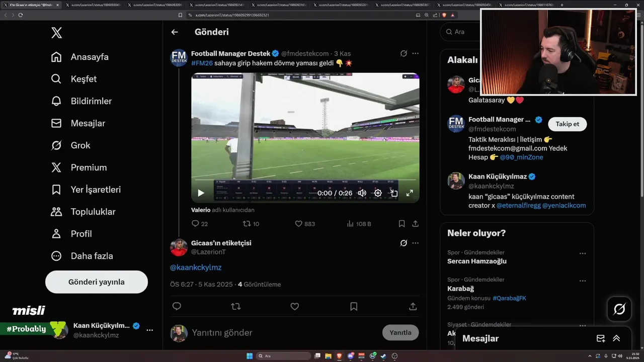This screenshot has height=362, width=644.
Task: Enter fullscreen on the video
Action: tap(410, 193)
